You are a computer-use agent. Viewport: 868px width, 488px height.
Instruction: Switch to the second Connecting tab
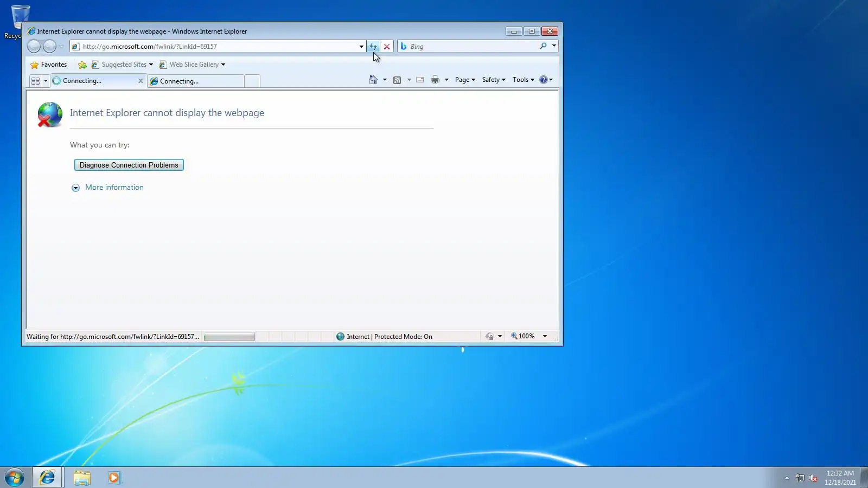195,81
